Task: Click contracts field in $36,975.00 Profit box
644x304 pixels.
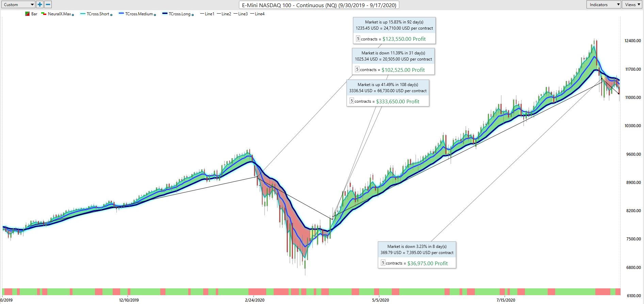Action: point(383,263)
